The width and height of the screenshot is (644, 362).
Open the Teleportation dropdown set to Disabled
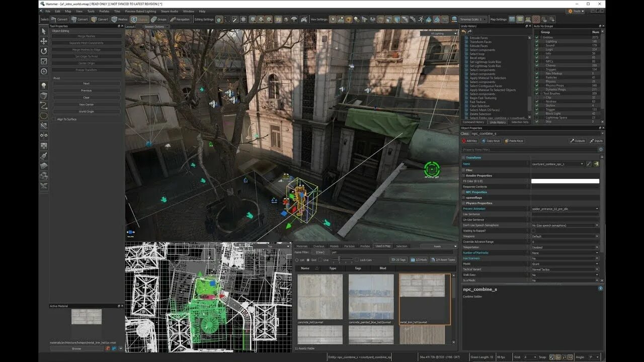[566, 247]
